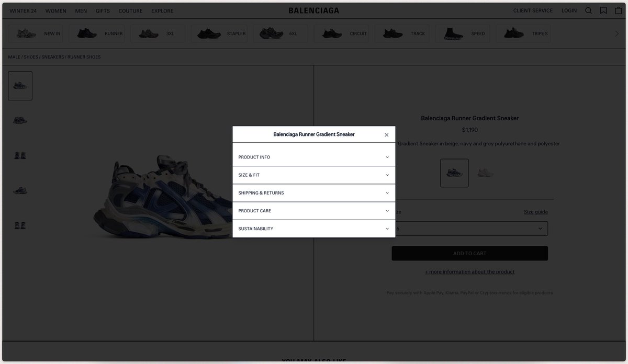Select the Triple S sneaker category
Viewport: 628px width, 364px height.
(523, 33)
